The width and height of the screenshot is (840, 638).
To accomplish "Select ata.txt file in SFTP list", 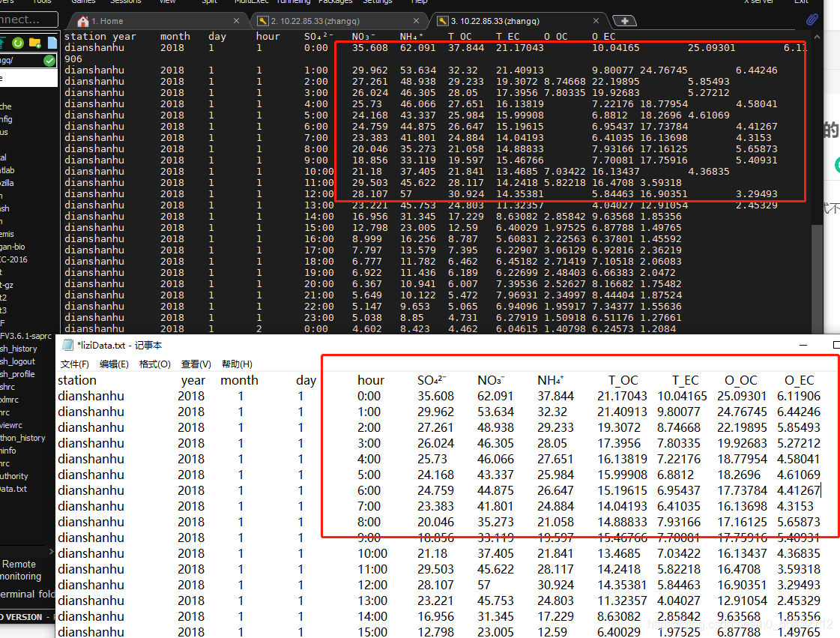I will (x=13, y=489).
